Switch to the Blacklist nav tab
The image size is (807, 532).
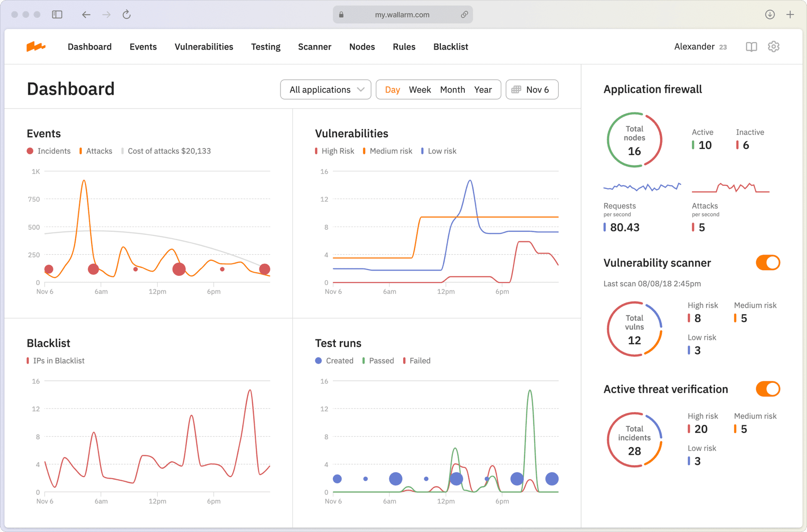450,47
